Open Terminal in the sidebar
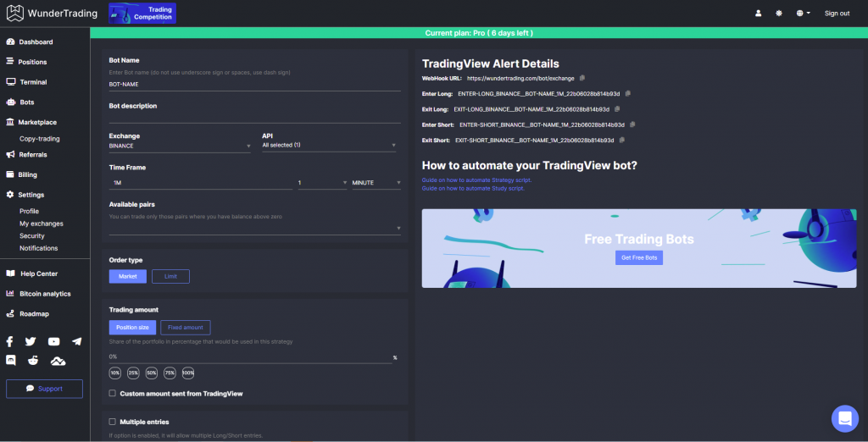Image resolution: width=868 pixels, height=442 pixels. 26,82
